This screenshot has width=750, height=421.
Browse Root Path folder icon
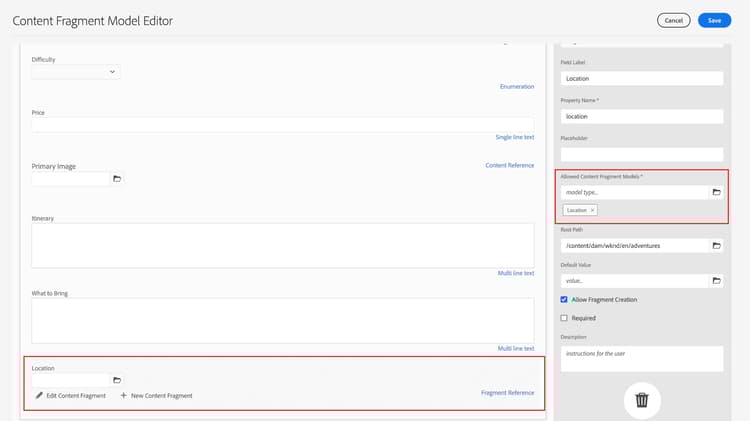[x=716, y=245]
